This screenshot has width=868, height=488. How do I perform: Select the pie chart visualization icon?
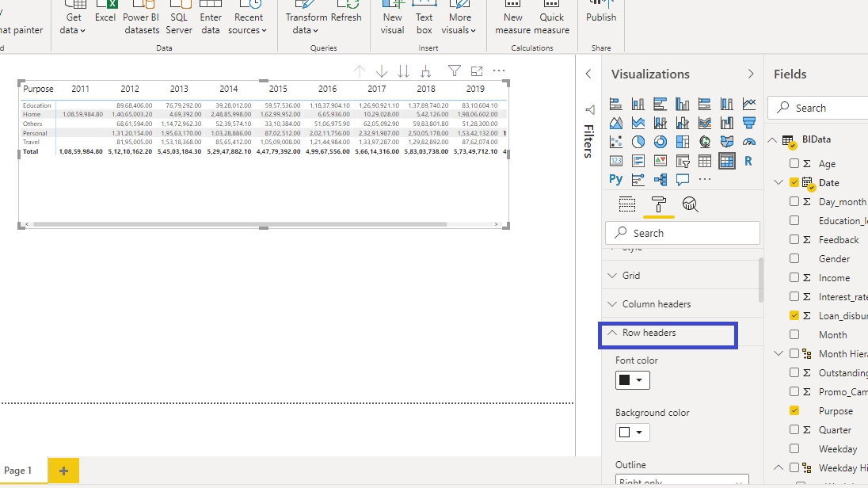638,142
